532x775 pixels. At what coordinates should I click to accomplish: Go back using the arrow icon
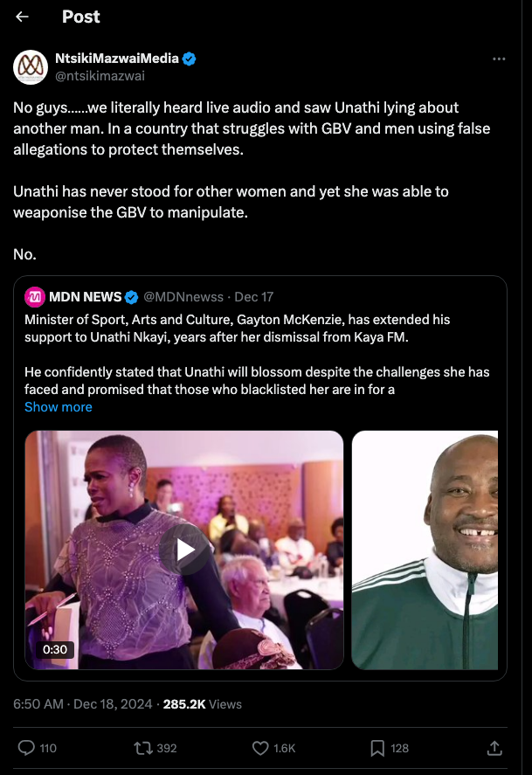pos(22,17)
